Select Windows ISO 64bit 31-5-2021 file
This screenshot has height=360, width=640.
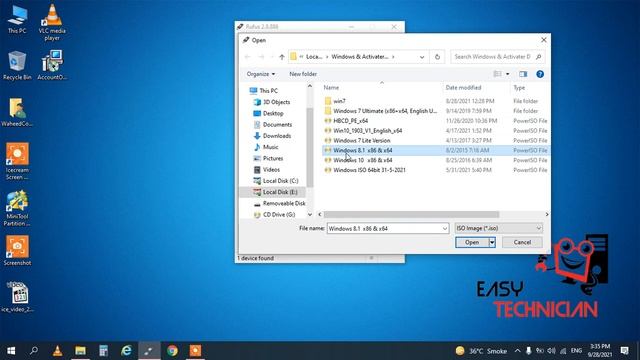[x=369, y=170]
